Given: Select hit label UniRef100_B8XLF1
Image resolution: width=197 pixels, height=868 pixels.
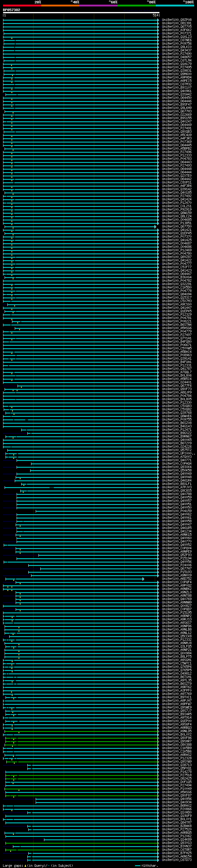Looking at the screenshot, I should coord(177,484).
